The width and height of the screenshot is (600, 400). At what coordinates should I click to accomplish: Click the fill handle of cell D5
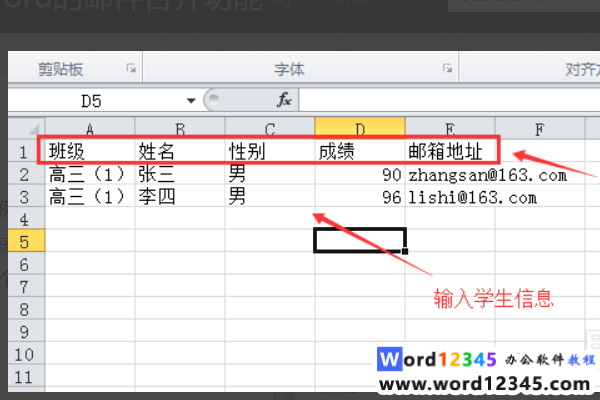tap(405, 251)
